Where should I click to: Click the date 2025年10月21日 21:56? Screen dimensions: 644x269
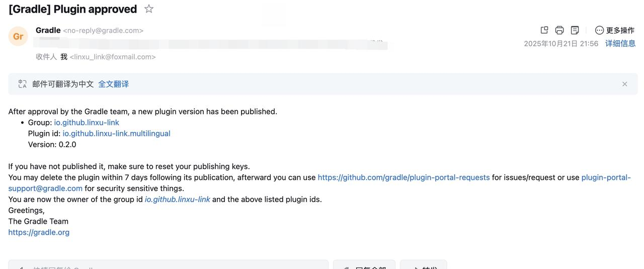pyautogui.click(x=561, y=44)
